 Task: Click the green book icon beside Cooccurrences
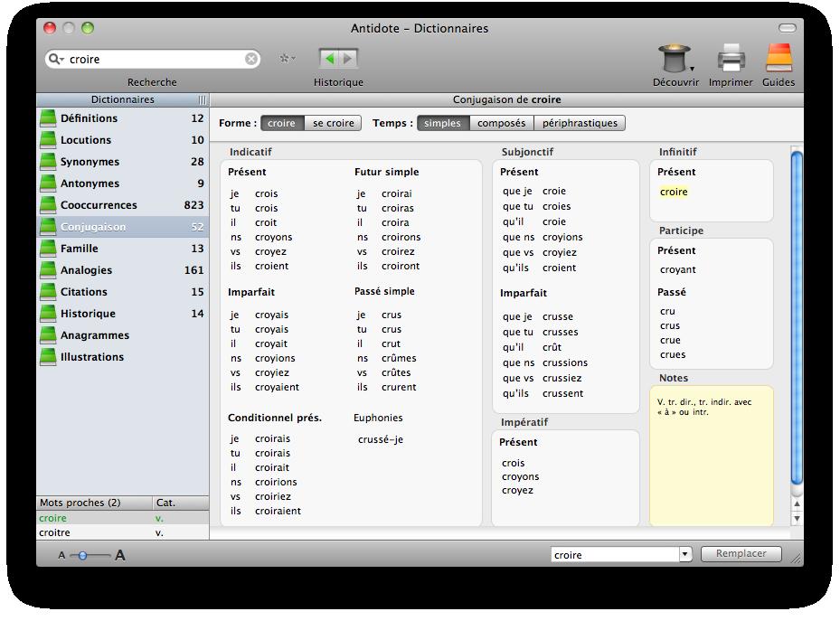pyautogui.click(x=48, y=205)
